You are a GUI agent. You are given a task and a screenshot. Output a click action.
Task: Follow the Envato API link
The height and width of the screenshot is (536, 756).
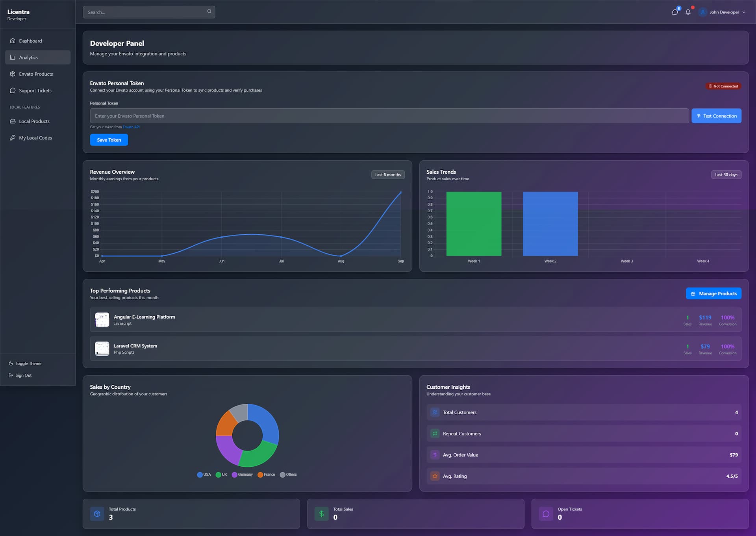point(131,127)
